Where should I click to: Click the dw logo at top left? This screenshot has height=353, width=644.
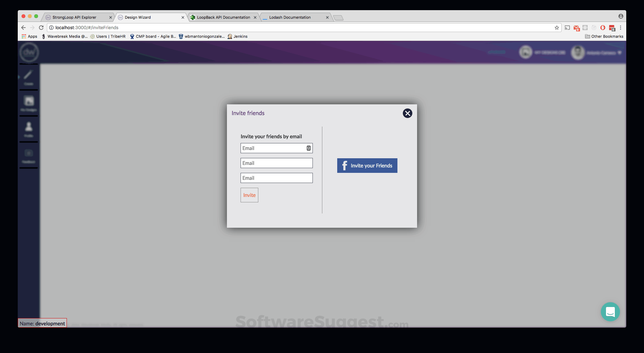coord(29,52)
